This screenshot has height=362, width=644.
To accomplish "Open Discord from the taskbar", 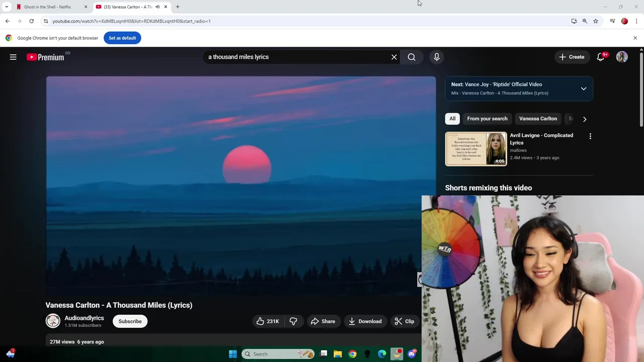I will [412, 354].
